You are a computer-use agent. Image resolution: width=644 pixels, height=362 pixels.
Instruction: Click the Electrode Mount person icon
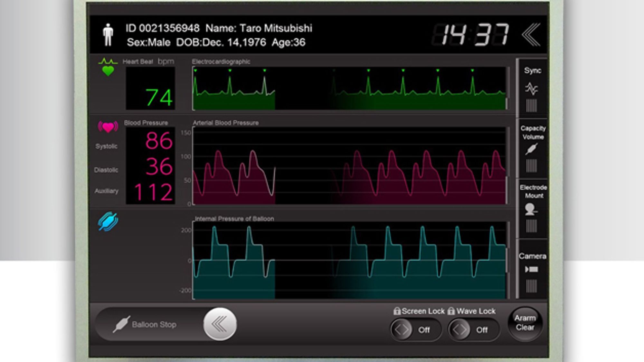(531, 209)
